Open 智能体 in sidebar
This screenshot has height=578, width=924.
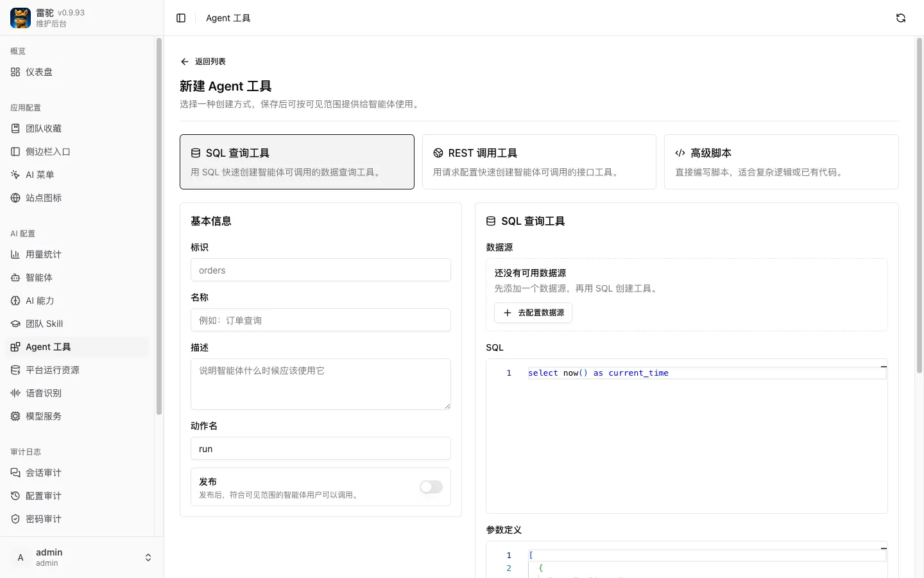pyautogui.click(x=77, y=277)
